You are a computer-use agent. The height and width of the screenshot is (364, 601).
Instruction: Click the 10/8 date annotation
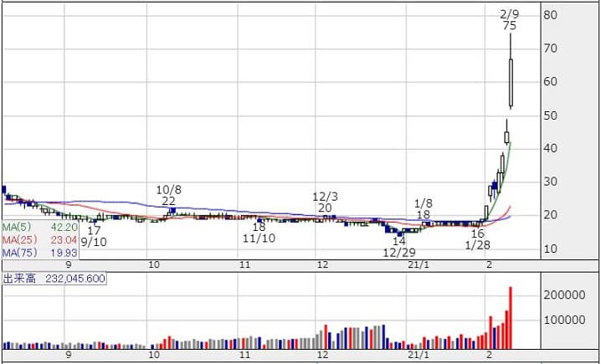168,190
